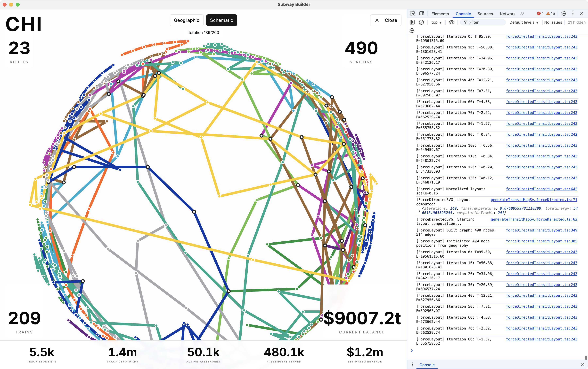
Task: Clear the console output
Action: 422,22
